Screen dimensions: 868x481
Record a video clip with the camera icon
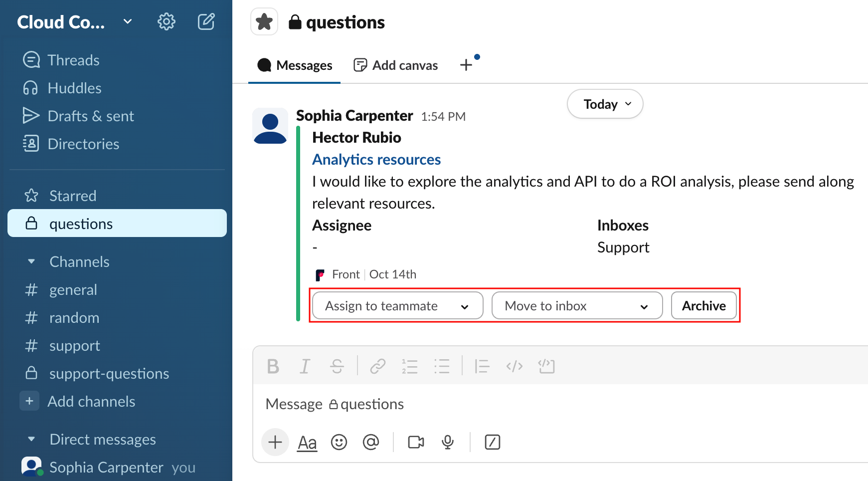tap(416, 442)
